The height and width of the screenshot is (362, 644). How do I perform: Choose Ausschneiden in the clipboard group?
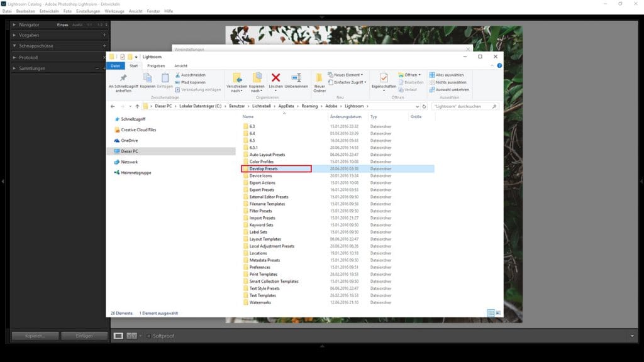tap(191, 75)
